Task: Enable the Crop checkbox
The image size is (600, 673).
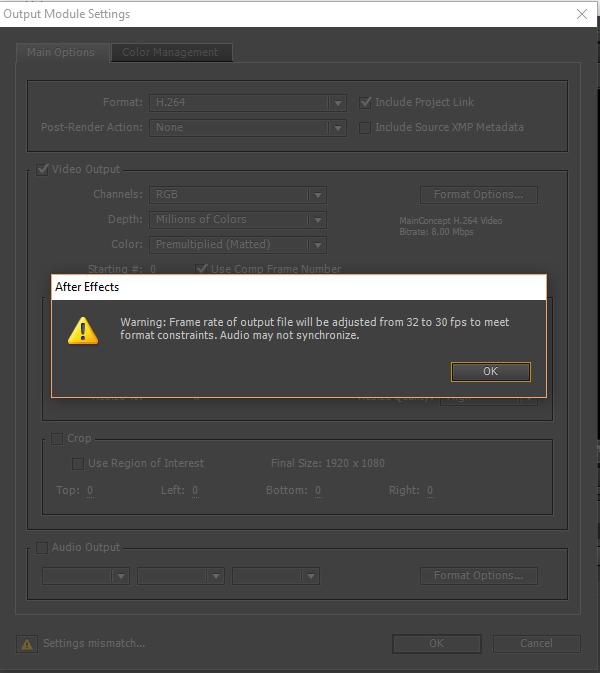Action: tap(57, 439)
